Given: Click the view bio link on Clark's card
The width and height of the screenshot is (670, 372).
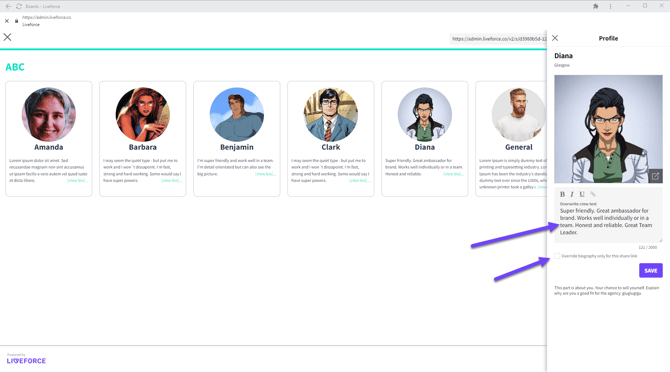Looking at the screenshot, I should [x=359, y=181].
